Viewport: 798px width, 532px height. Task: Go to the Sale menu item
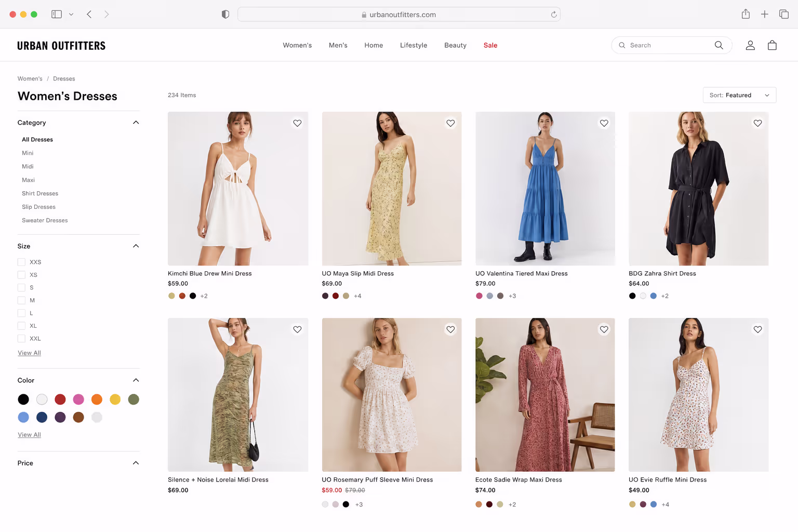point(490,45)
